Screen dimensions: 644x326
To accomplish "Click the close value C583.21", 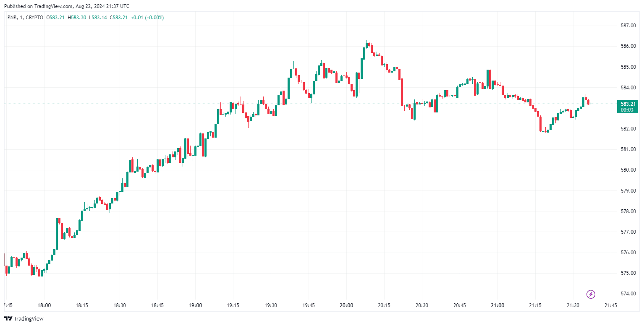I will pyautogui.click(x=119, y=18).
